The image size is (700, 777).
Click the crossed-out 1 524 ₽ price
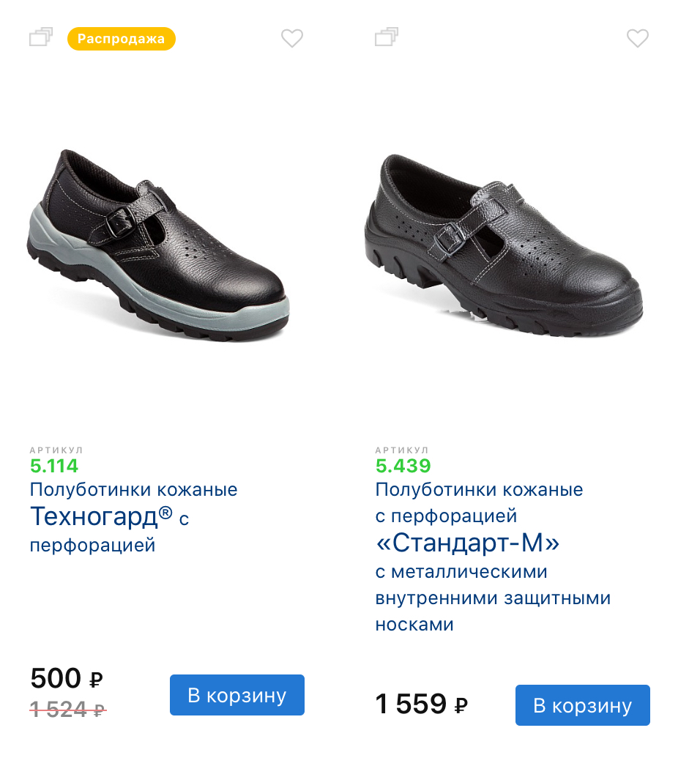68,709
